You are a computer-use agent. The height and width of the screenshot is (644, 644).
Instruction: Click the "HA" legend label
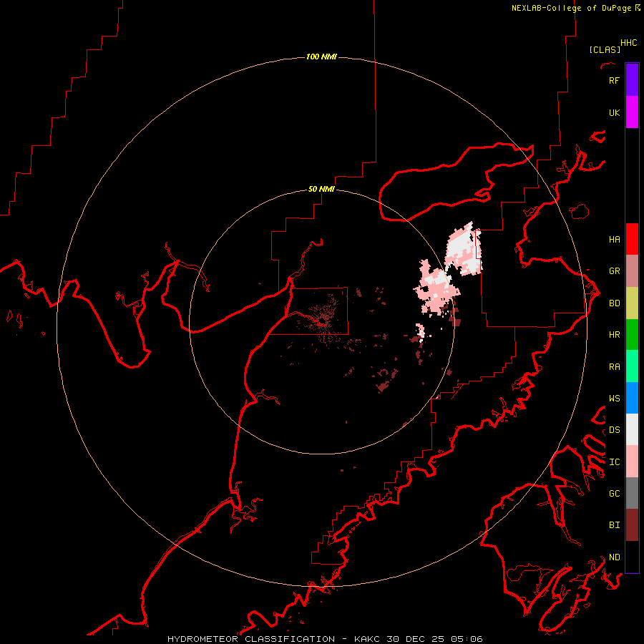tap(615, 240)
